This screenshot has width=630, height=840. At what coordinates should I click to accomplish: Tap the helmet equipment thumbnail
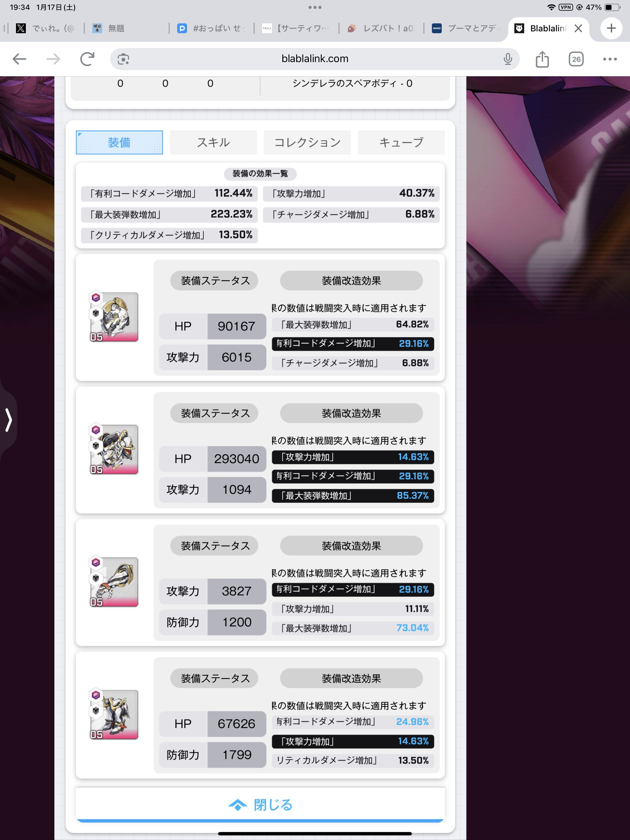tap(114, 317)
